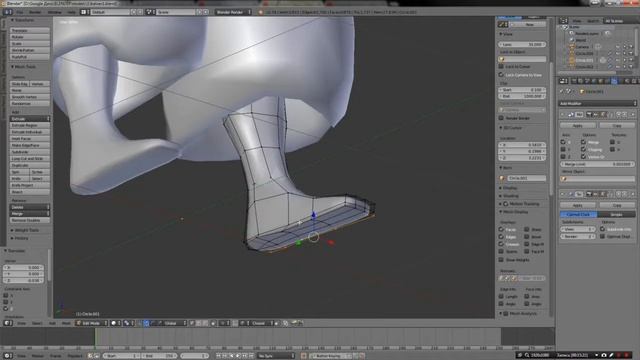Toggle the Mirror modifier Clipping checkbox
640x360 pixels.
coord(583,149)
